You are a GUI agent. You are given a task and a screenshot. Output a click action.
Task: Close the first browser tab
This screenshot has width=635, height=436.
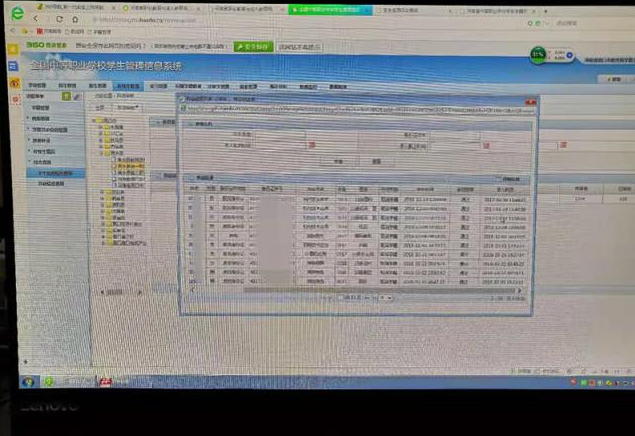[113, 8]
